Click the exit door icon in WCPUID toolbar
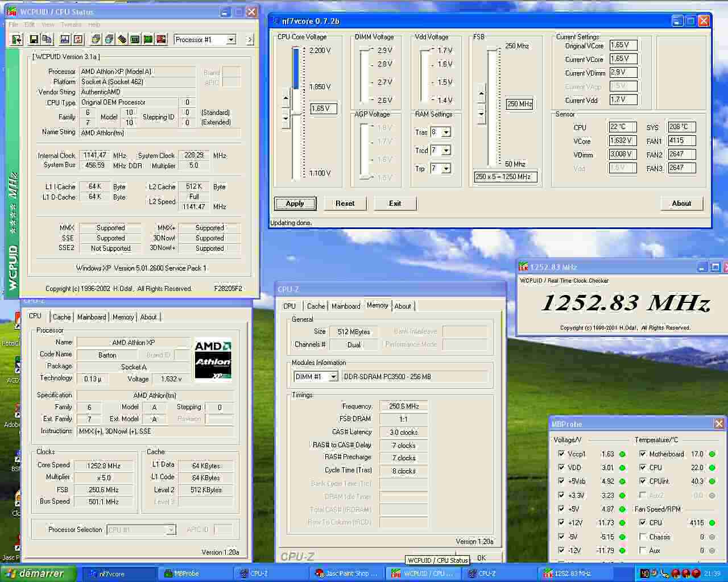 point(16,39)
